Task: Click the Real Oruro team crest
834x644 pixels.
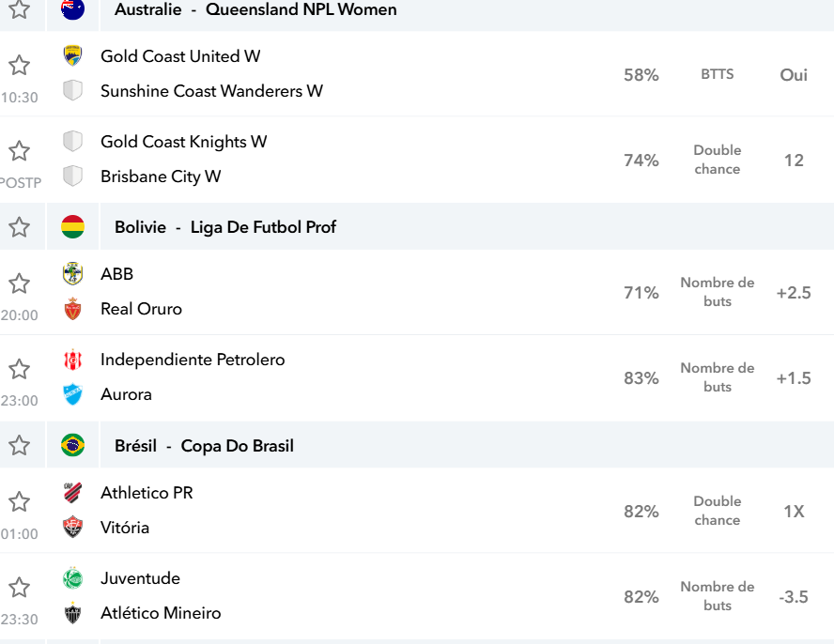Action: [x=73, y=309]
